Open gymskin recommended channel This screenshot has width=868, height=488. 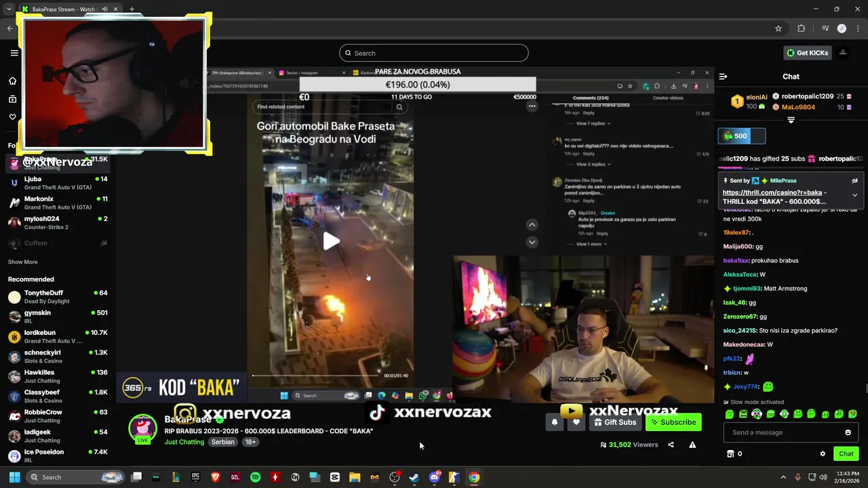pos(58,317)
